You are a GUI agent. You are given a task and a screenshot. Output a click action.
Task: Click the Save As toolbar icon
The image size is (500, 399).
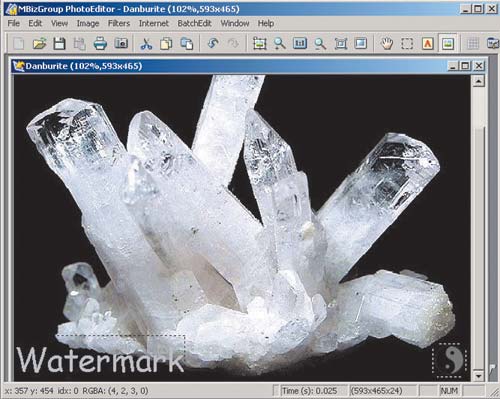[x=80, y=43]
